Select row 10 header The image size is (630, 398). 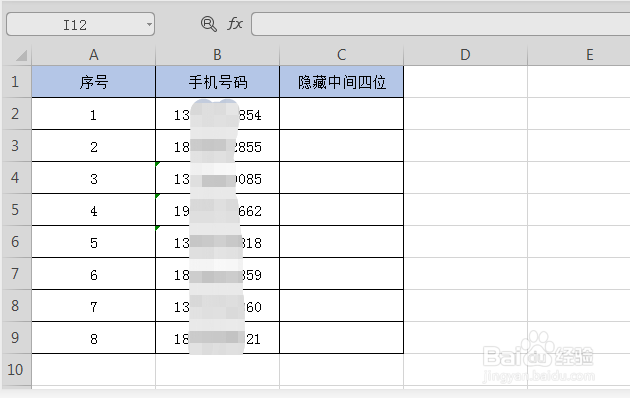(x=16, y=370)
